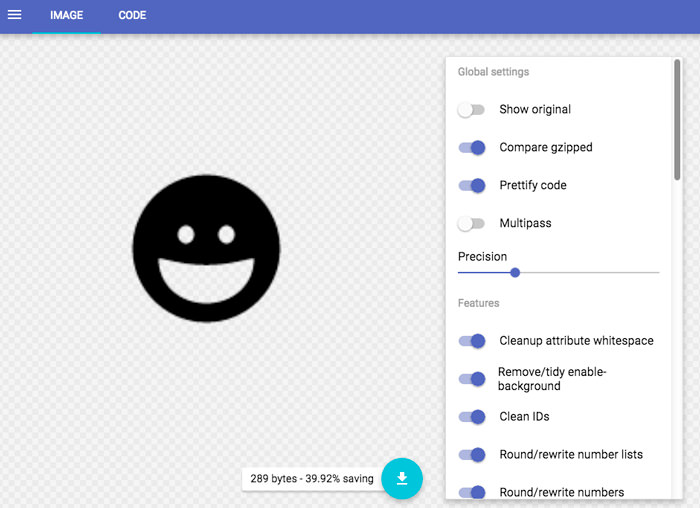
Task: Switch to the CODE tab
Action: click(x=132, y=16)
